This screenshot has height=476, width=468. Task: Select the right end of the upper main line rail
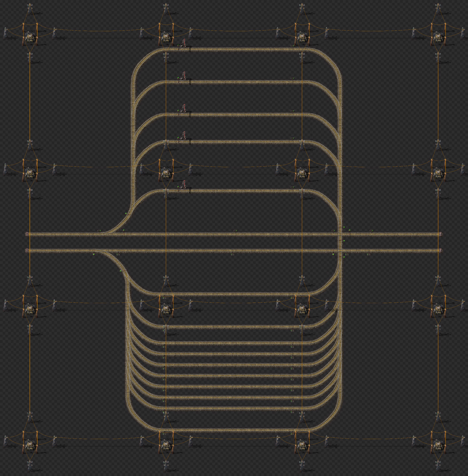tap(440, 234)
